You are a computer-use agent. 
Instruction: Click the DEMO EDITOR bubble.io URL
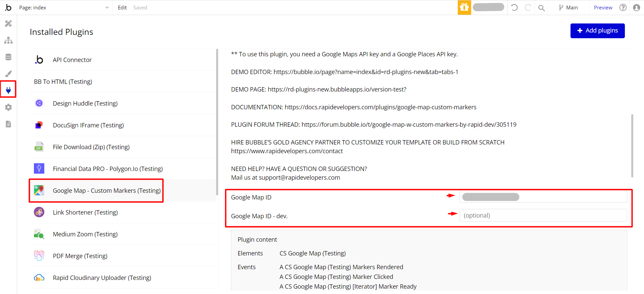tap(366, 72)
